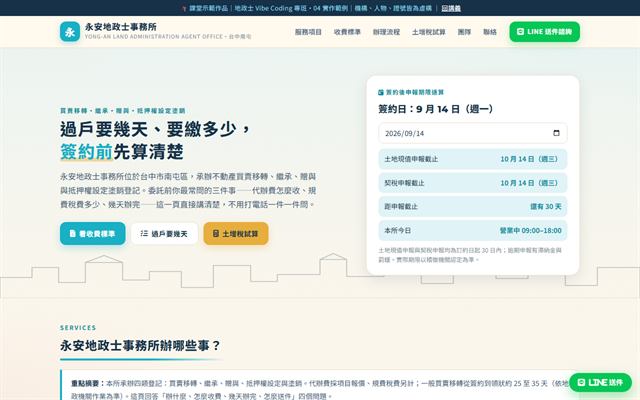Click the 過戶要幾天 white button
The image size is (640, 400).
tap(164, 233)
